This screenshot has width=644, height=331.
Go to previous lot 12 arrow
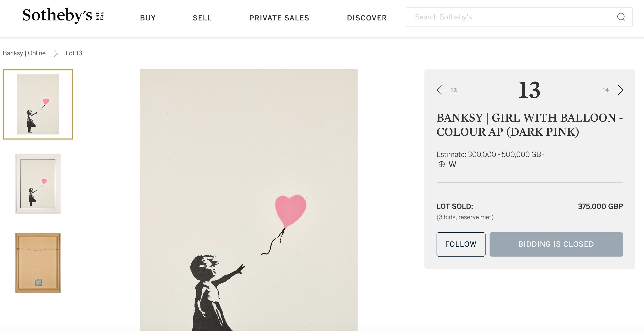point(442,90)
